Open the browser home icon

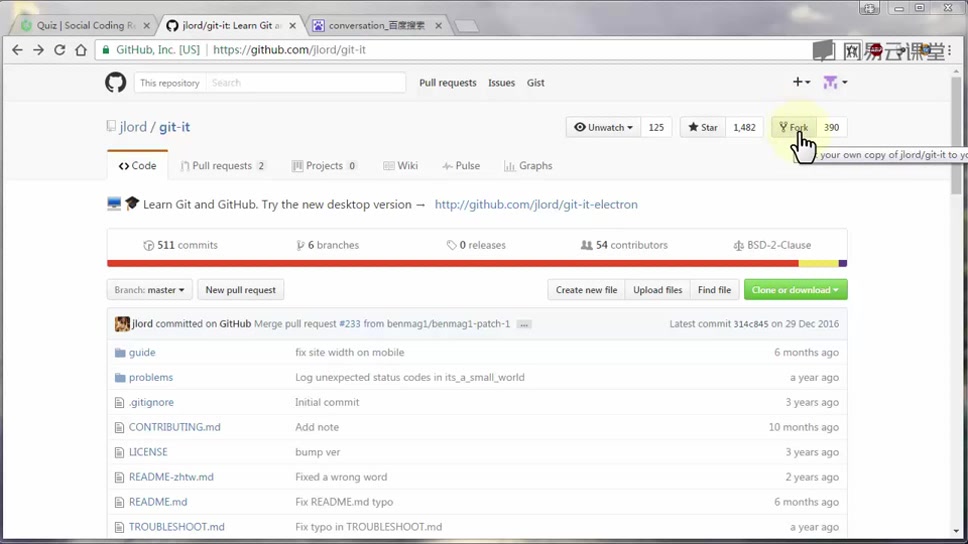coord(81,50)
